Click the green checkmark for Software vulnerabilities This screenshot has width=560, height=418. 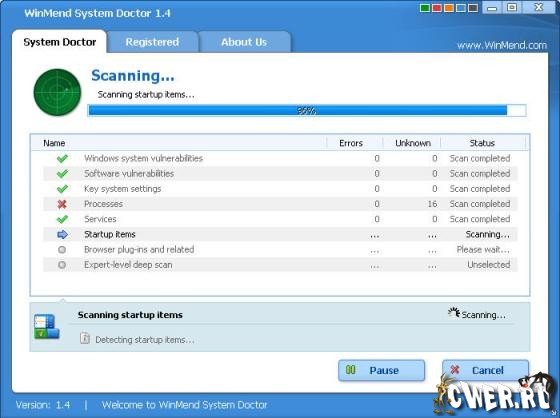click(62, 174)
